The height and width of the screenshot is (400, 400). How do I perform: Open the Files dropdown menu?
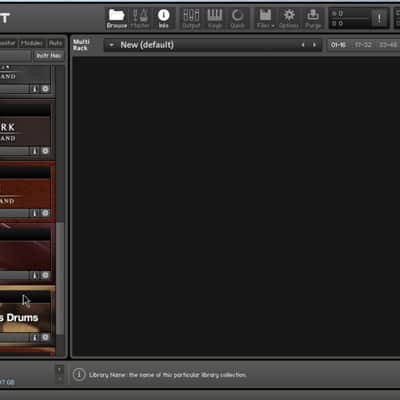coord(265,19)
